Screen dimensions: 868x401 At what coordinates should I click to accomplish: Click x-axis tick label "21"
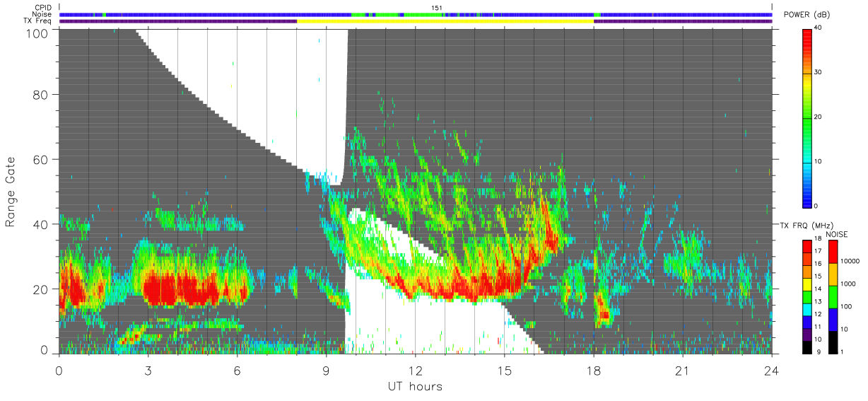coord(682,371)
